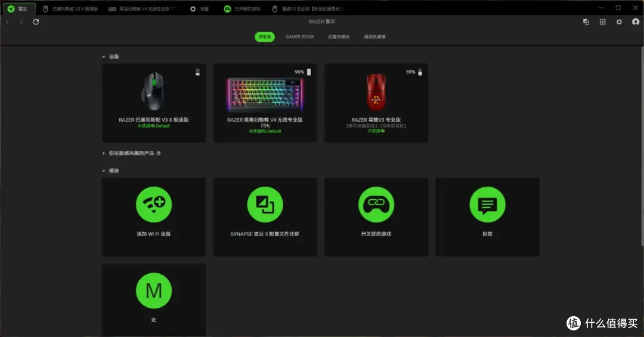644x337 pixels.
Task: Open the SYNAPSE 雷云 3 配置文件迁移 module icon
Action: (265, 205)
